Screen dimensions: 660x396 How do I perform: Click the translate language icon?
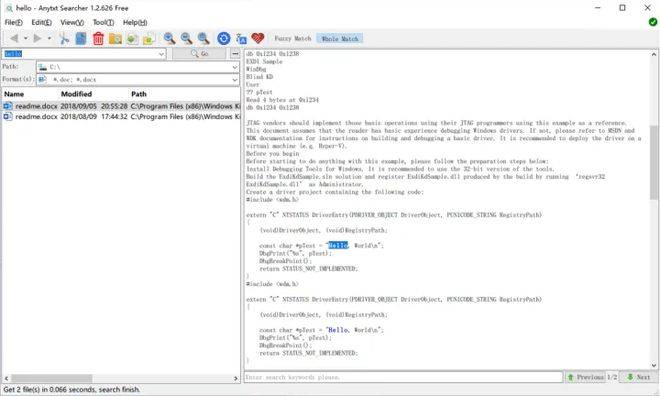[x=241, y=39]
